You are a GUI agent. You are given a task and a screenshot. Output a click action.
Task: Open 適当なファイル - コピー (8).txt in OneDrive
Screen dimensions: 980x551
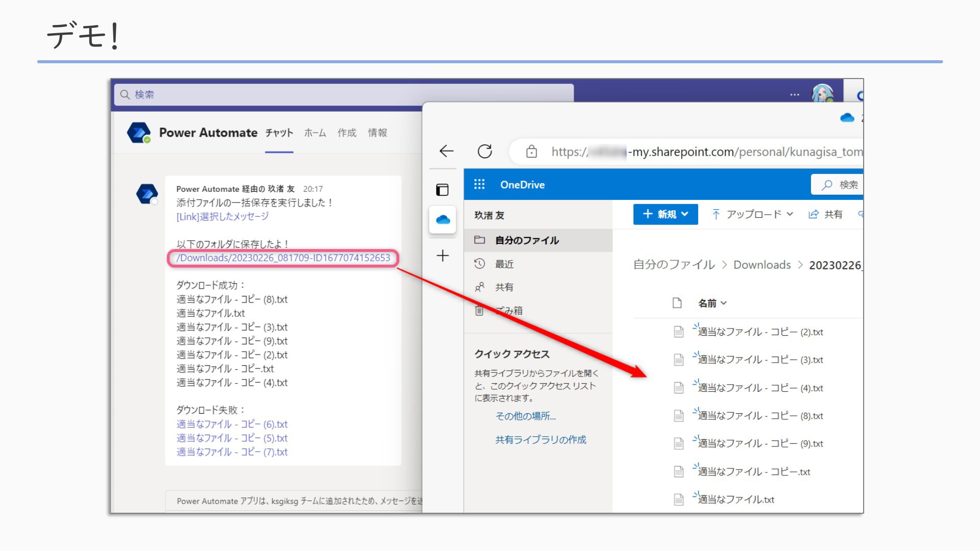761,416
